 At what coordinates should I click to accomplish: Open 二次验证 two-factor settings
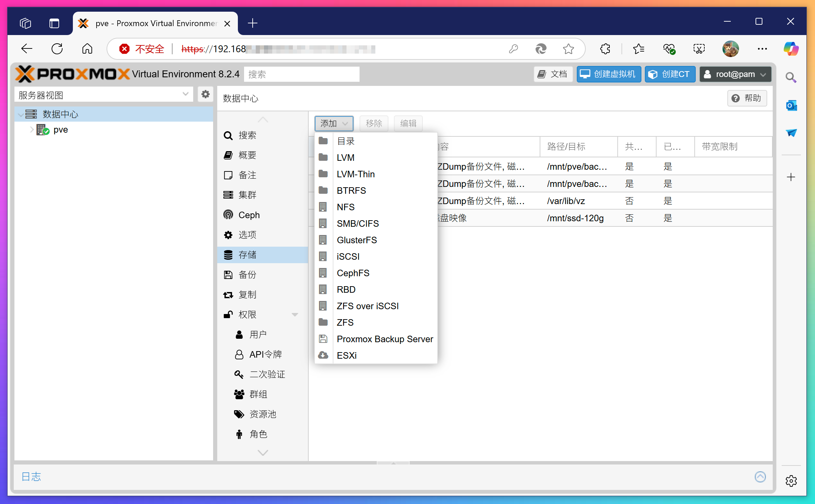[x=267, y=374]
